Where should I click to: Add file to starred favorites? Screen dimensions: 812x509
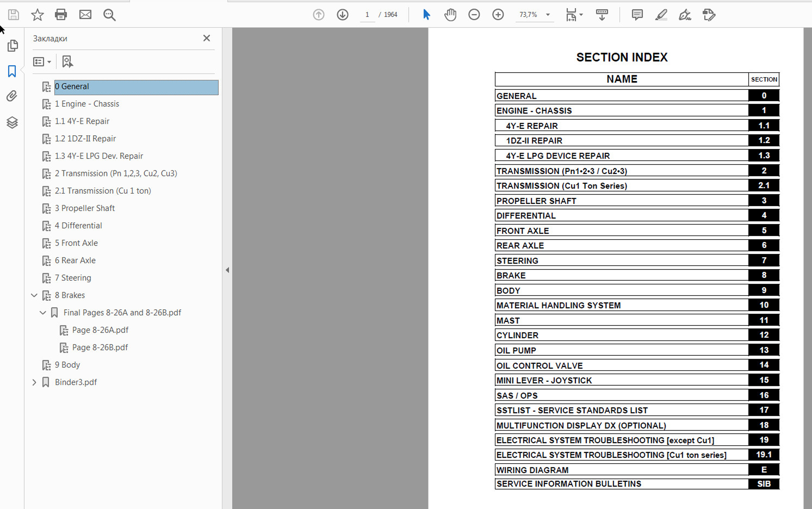pos(37,15)
